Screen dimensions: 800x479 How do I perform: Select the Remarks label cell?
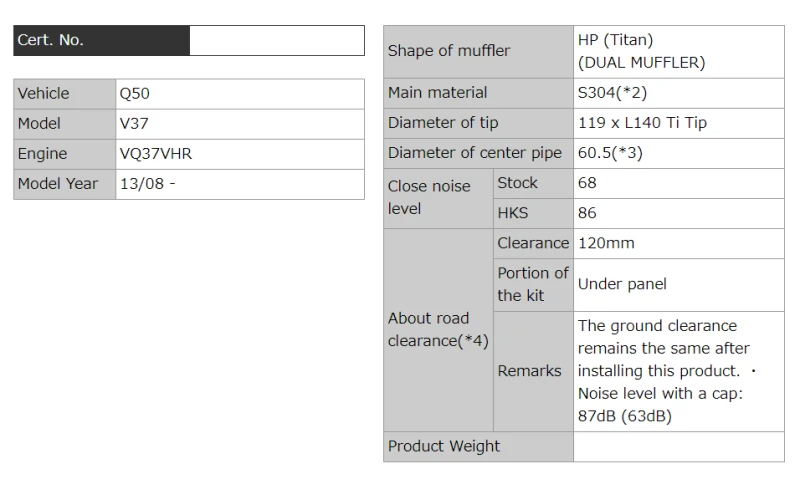532,371
